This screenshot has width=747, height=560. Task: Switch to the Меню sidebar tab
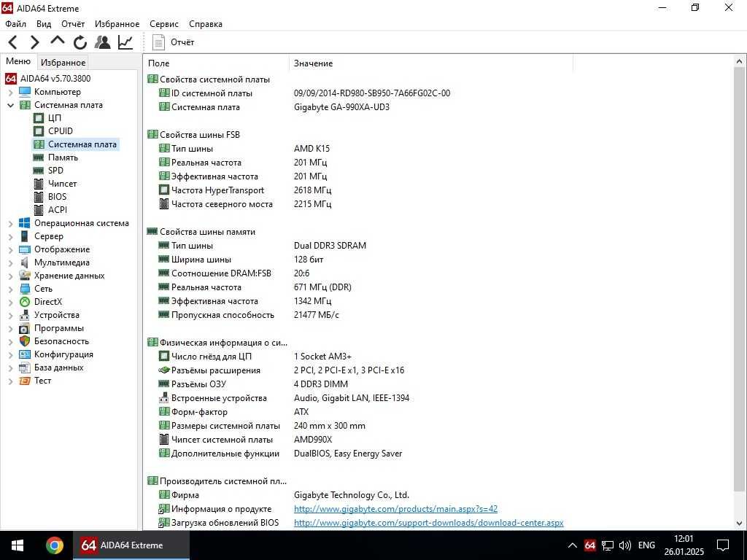(18, 61)
